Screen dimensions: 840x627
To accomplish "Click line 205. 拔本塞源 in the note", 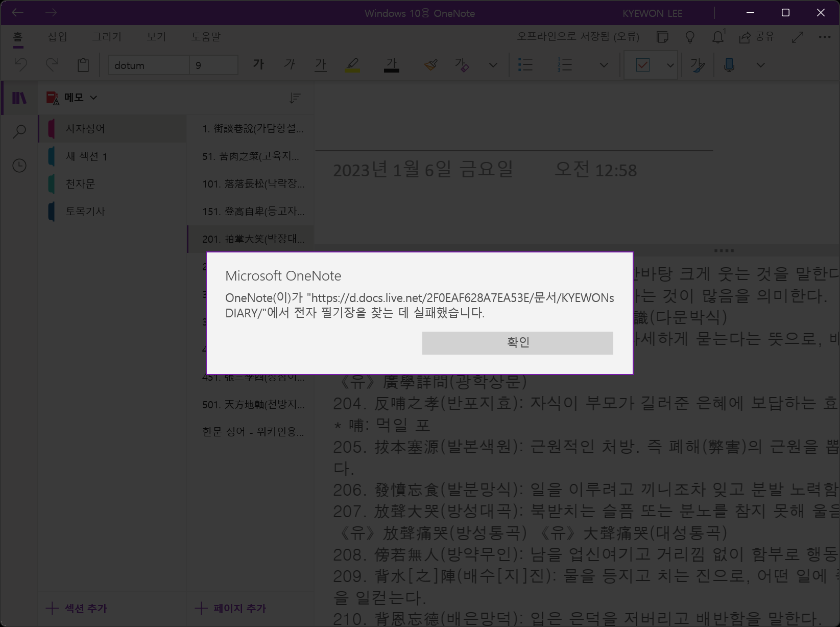I will pos(586,447).
